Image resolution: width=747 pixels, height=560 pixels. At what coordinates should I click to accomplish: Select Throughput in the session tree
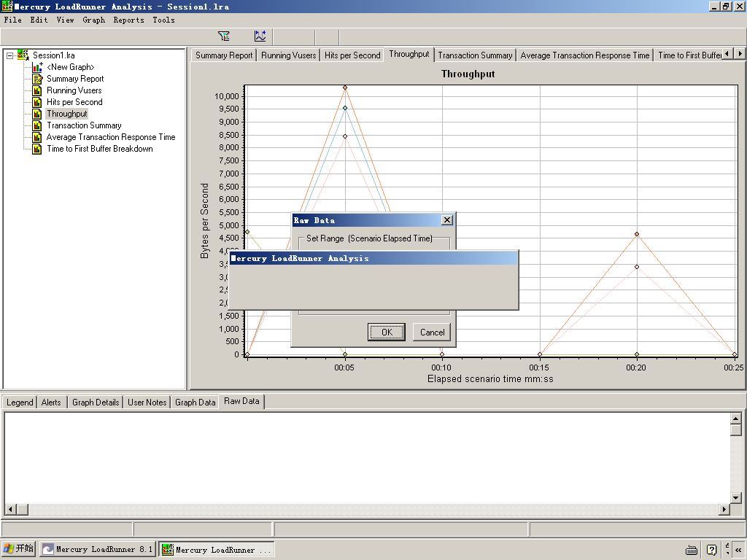tap(66, 114)
